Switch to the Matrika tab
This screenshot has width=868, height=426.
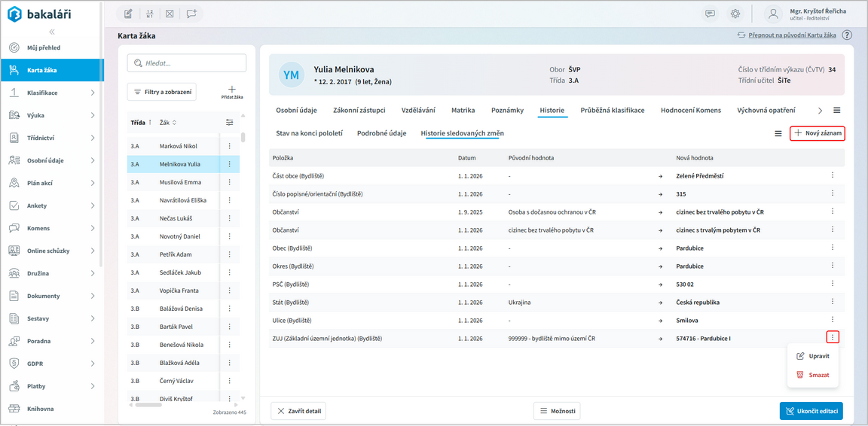(463, 111)
